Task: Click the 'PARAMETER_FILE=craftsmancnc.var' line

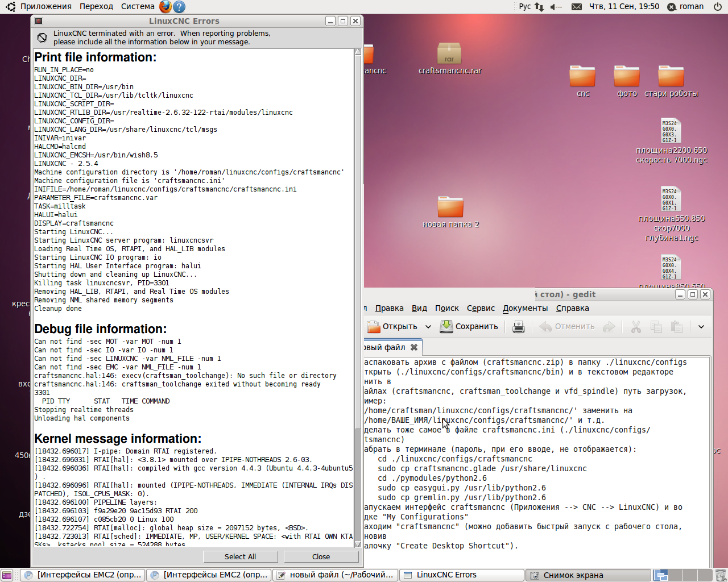Action: (96, 198)
